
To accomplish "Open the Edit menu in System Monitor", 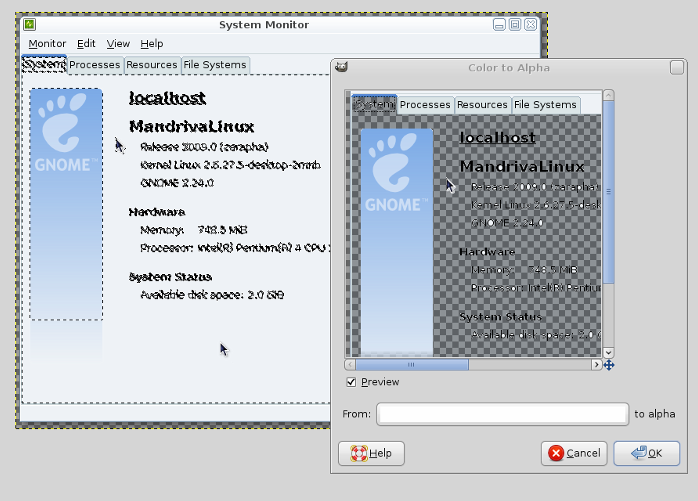I will click(86, 44).
